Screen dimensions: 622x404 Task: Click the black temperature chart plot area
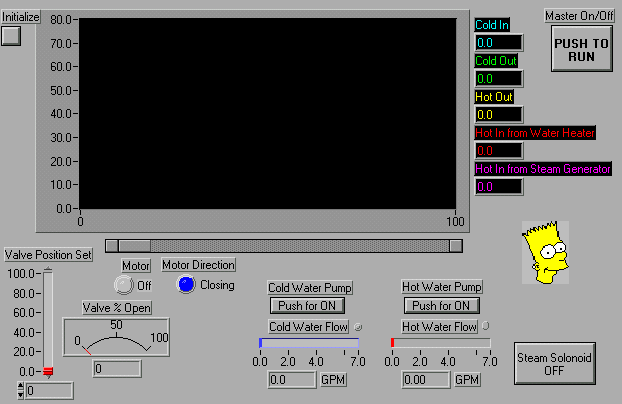268,114
